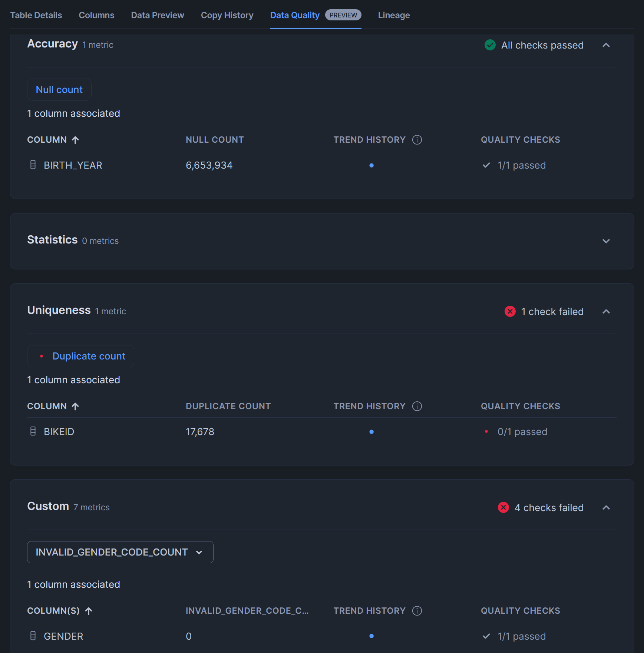Screen dimensions: 644x653
Task: Click the red failed icon in Uniqueness
Action: pyautogui.click(x=510, y=312)
